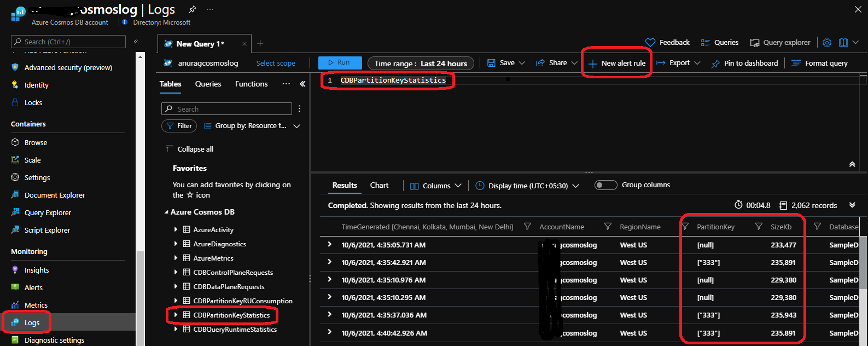Create a New alert rule
This screenshot has height=346, width=868.
point(617,63)
